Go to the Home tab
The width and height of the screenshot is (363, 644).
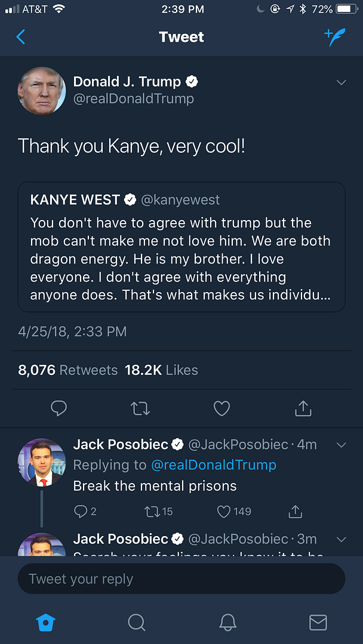(x=46, y=623)
